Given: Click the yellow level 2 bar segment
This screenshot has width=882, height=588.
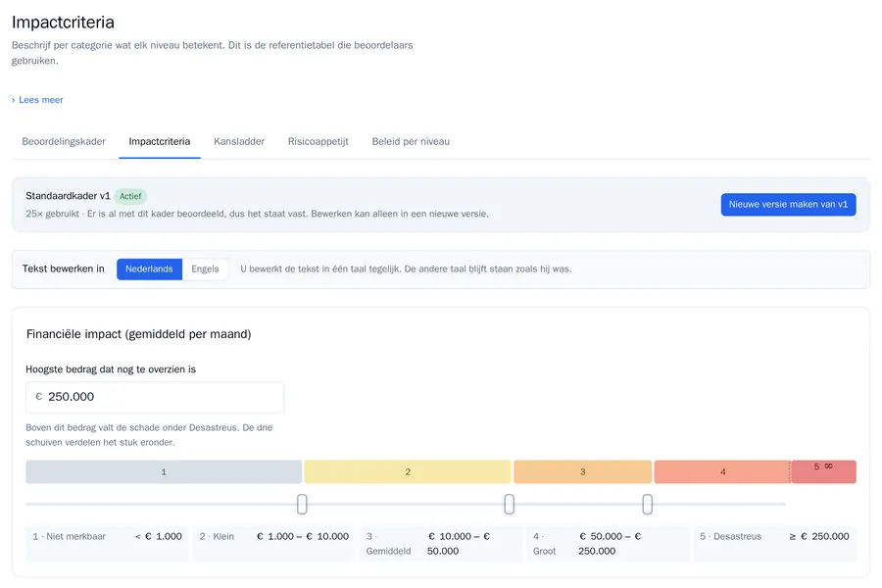Looking at the screenshot, I should click(408, 471).
